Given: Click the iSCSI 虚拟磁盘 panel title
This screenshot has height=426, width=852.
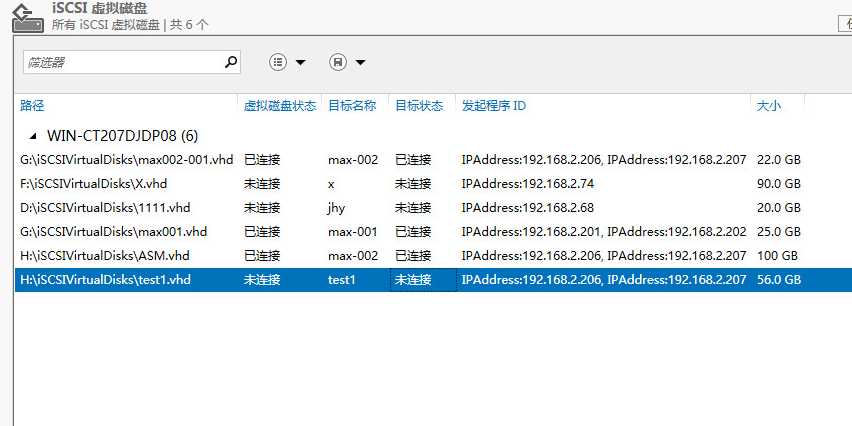Looking at the screenshot, I should coord(99,8).
